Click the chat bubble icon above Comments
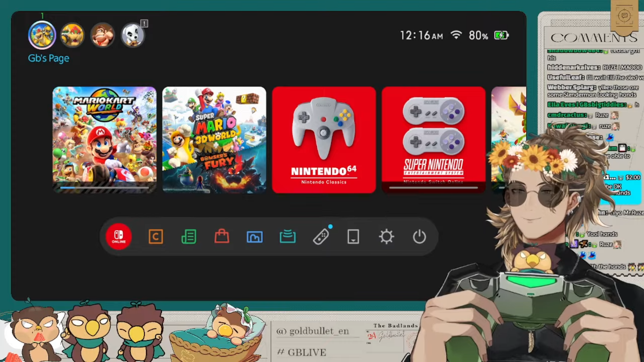644x362 pixels. tap(624, 16)
